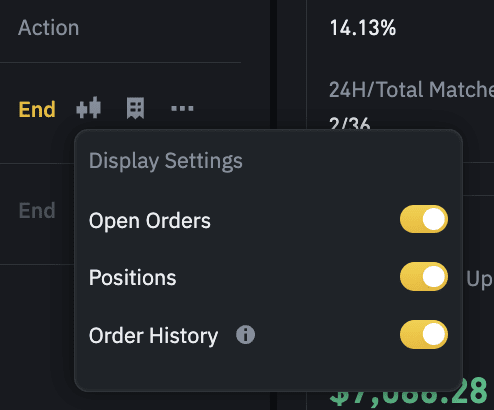Click the partially visible Up text
This screenshot has width=494, height=410.
click(479, 279)
